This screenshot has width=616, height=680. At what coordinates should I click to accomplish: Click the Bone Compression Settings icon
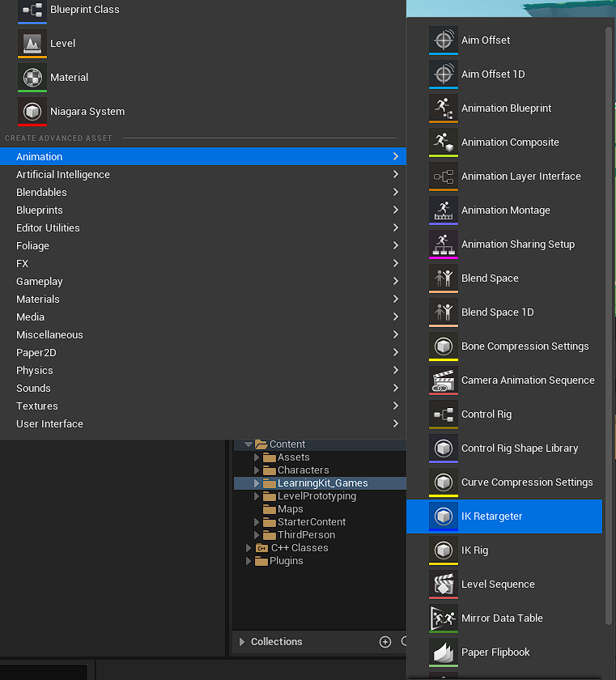443,346
